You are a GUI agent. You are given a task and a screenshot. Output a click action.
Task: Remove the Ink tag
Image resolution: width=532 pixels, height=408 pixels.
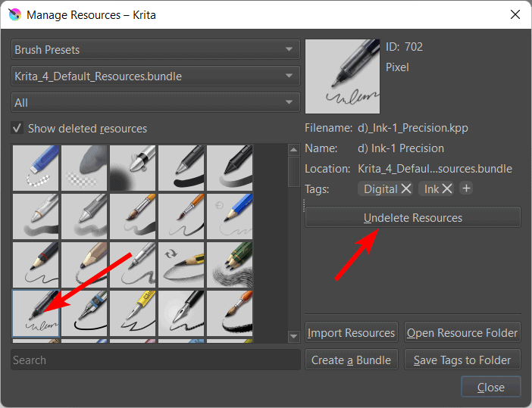pos(447,188)
